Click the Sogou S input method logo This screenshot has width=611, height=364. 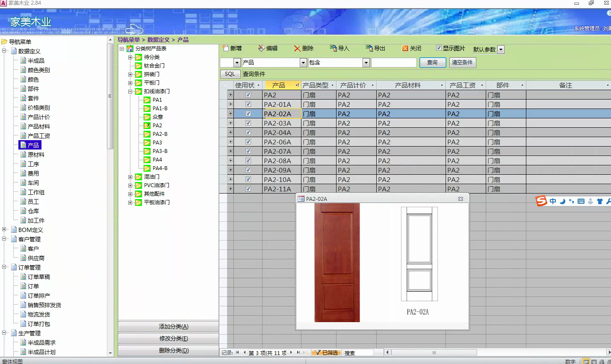click(x=541, y=201)
